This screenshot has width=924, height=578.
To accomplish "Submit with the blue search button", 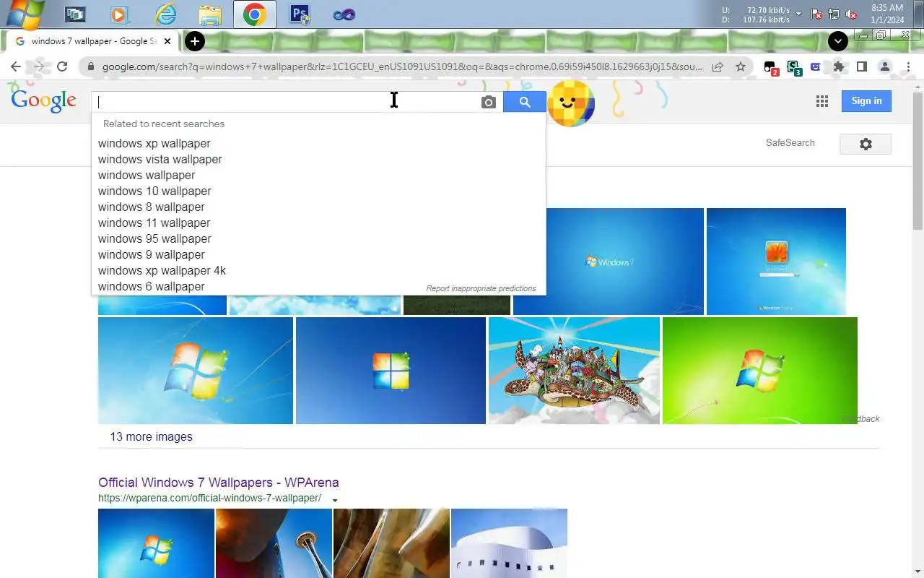I will pyautogui.click(x=525, y=102).
